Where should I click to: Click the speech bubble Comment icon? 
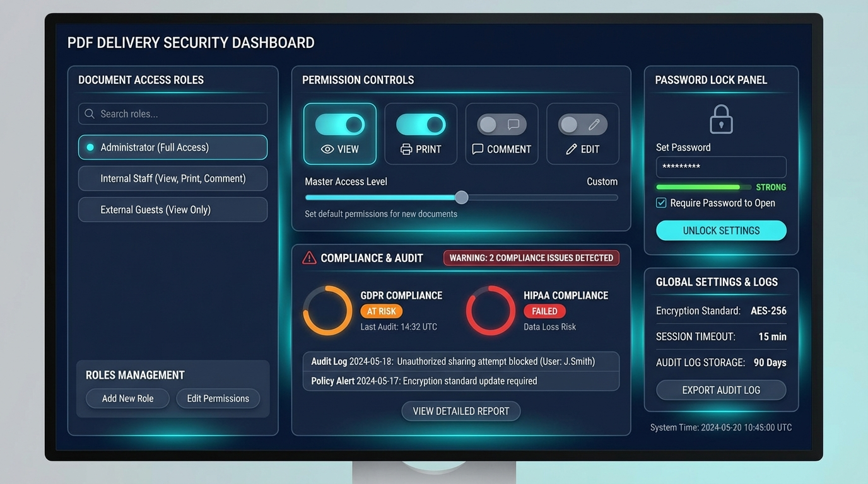[x=478, y=149]
